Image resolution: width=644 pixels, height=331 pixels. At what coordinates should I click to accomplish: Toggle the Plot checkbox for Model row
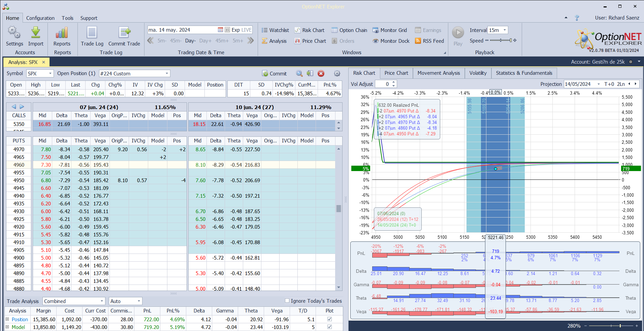(329, 327)
